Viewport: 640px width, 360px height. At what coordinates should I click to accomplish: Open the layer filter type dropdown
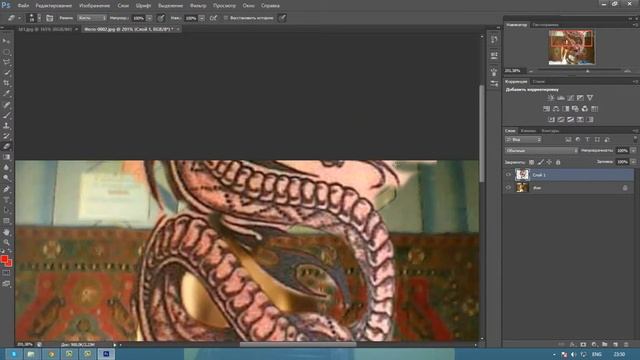523,140
